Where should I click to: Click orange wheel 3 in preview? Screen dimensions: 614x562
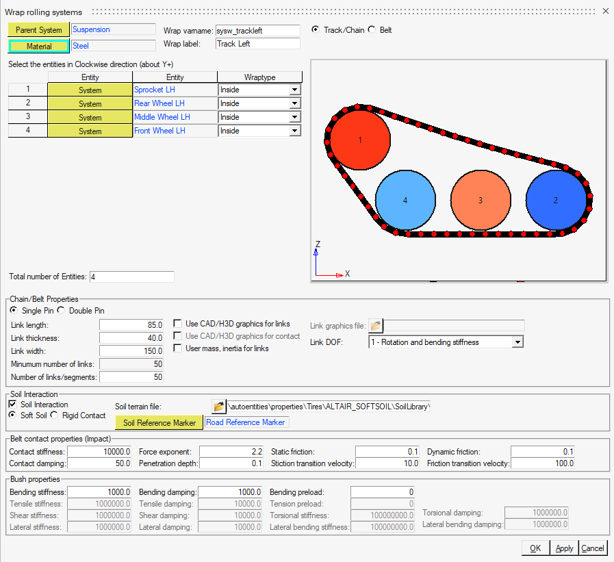(481, 200)
